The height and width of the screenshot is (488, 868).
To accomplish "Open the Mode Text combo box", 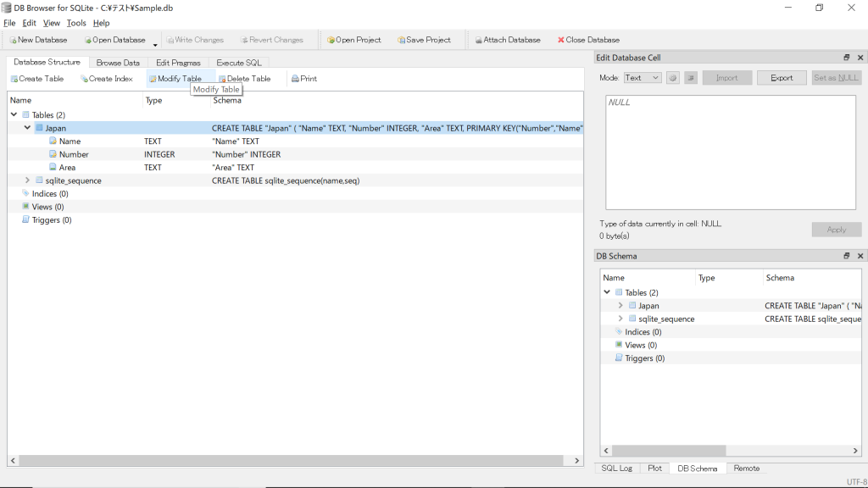I will tap(643, 78).
